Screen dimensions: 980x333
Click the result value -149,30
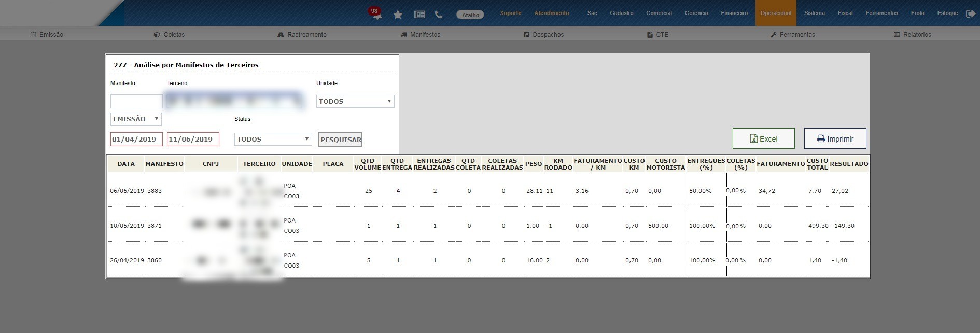[x=843, y=226]
